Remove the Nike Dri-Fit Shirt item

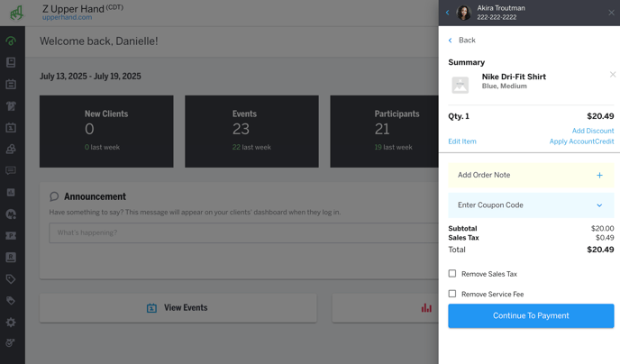(613, 74)
